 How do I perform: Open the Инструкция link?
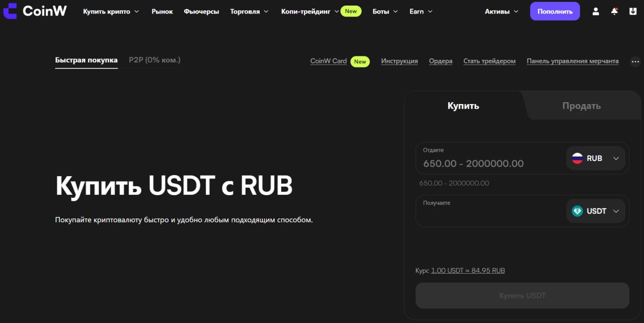[399, 61]
